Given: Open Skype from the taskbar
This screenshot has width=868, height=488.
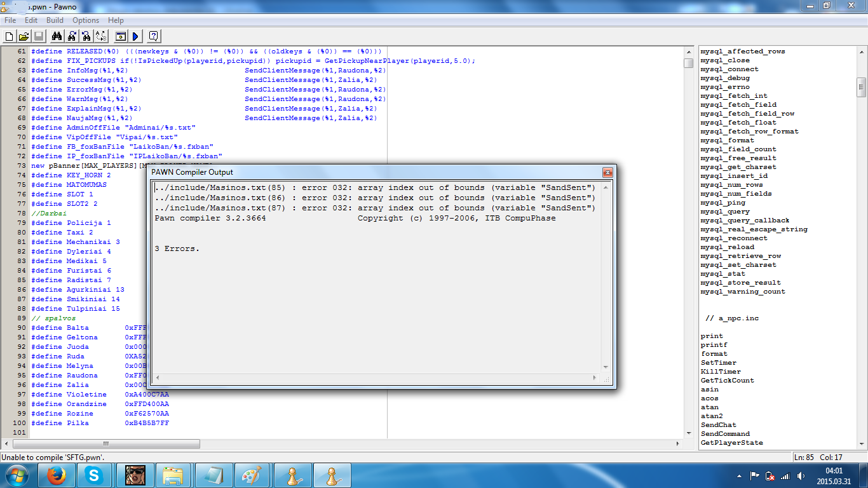Looking at the screenshot, I should tap(95, 475).
